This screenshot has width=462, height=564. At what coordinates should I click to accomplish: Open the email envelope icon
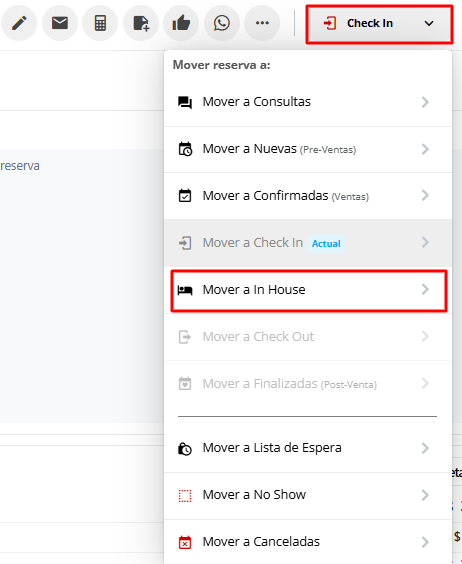click(x=60, y=23)
